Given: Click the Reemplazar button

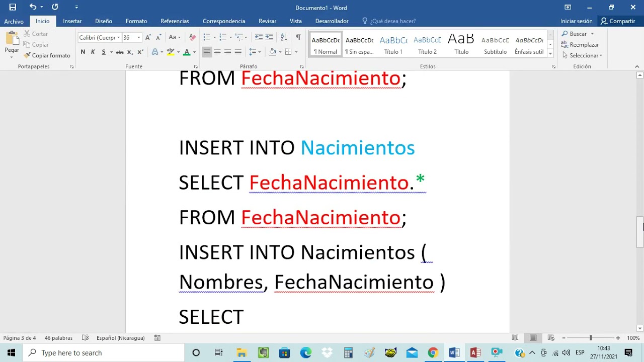Looking at the screenshot, I should pyautogui.click(x=580, y=45).
